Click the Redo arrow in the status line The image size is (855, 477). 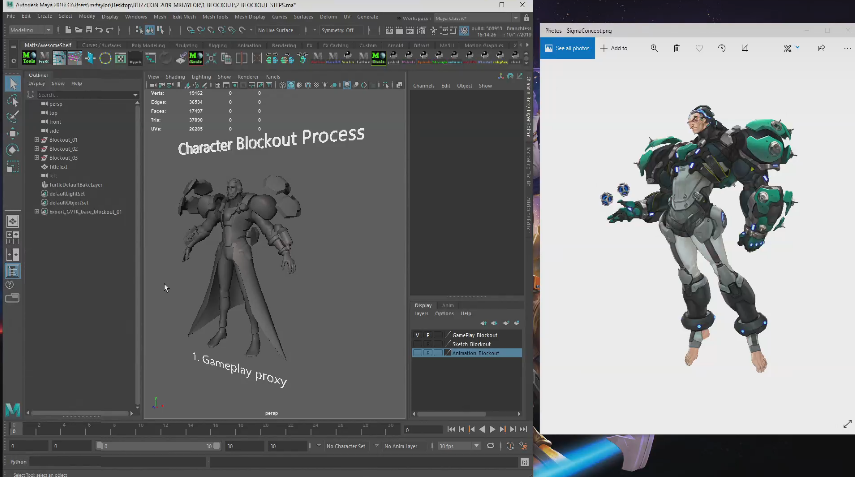pos(109,30)
